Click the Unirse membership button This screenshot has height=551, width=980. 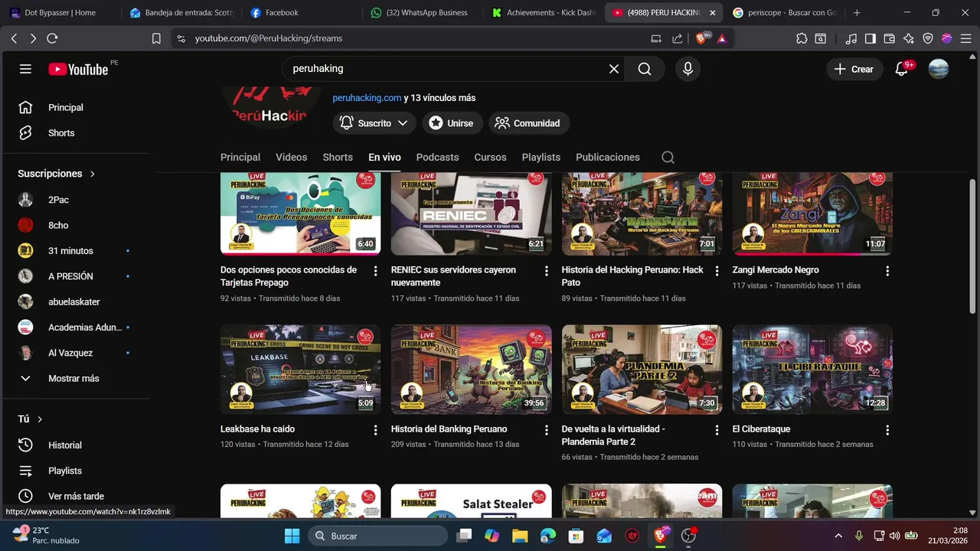[451, 123]
